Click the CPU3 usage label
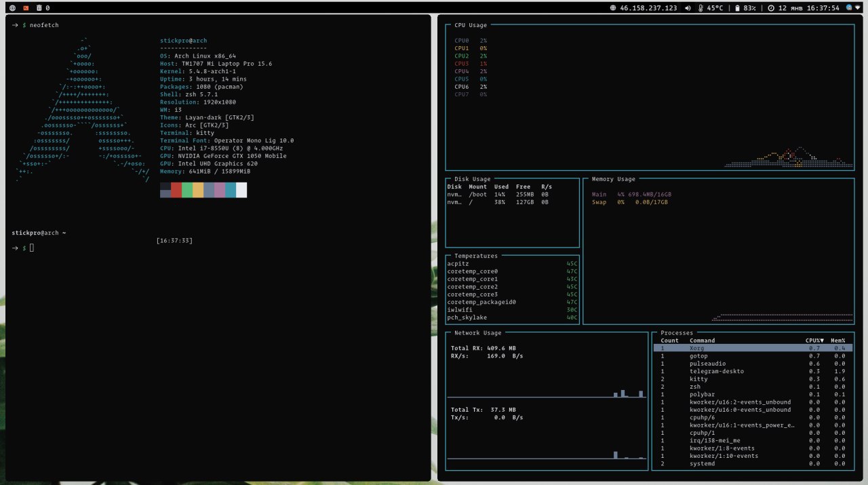Image resolution: width=868 pixels, height=485 pixels. 461,64
